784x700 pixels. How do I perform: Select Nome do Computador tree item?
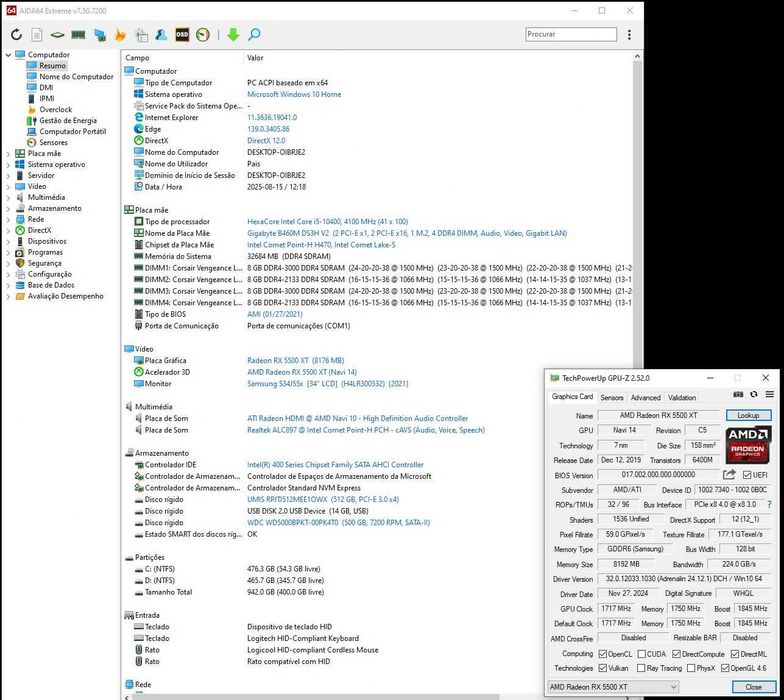click(x=76, y=76)
